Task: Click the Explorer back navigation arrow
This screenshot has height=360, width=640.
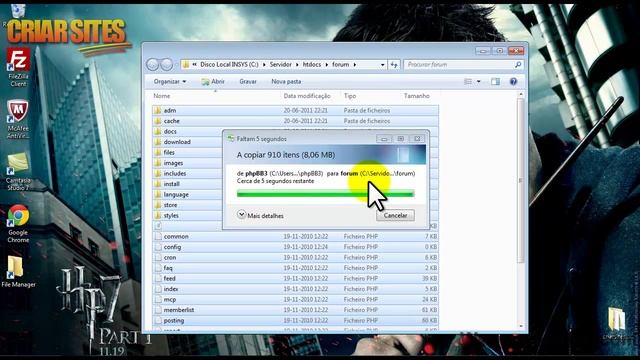Action: point(153,64)
